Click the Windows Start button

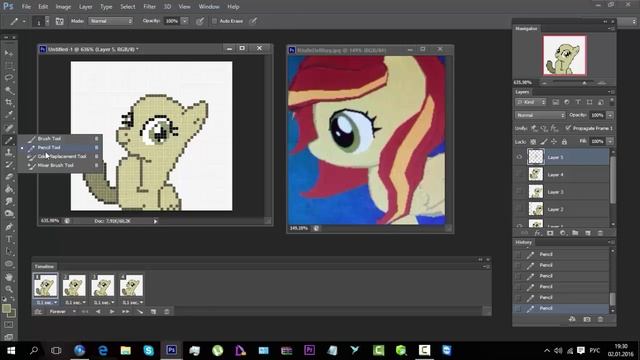tap(11, 350)
